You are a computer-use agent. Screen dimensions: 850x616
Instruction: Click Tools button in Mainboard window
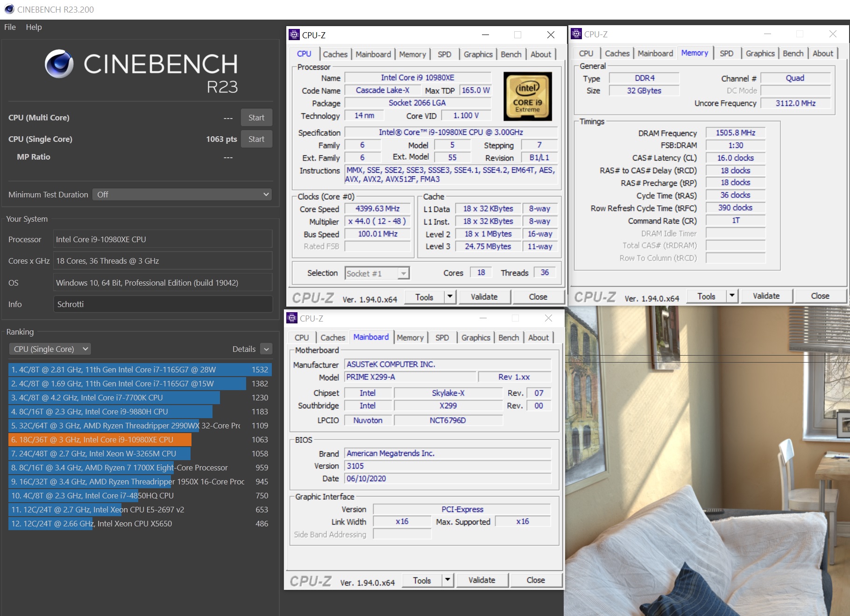[x=422, y=581]
